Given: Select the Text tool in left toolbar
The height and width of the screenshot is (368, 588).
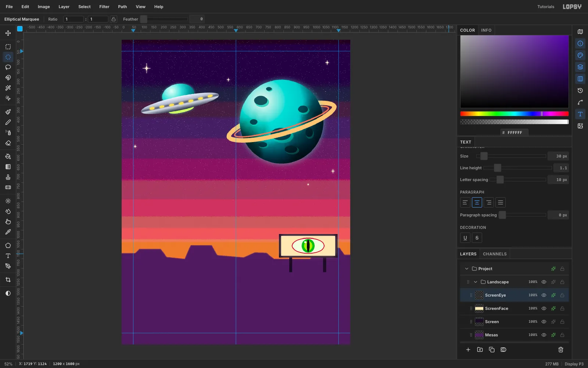Looking at the screenshot, I should click(8, 256).
